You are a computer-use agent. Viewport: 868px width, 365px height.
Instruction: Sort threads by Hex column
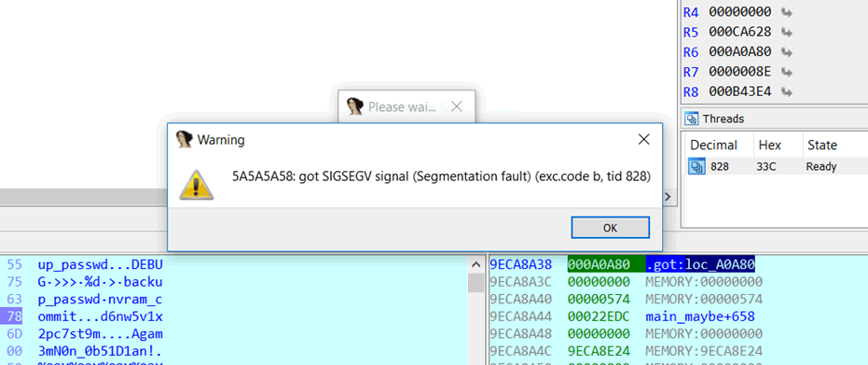tap(769, 145)
